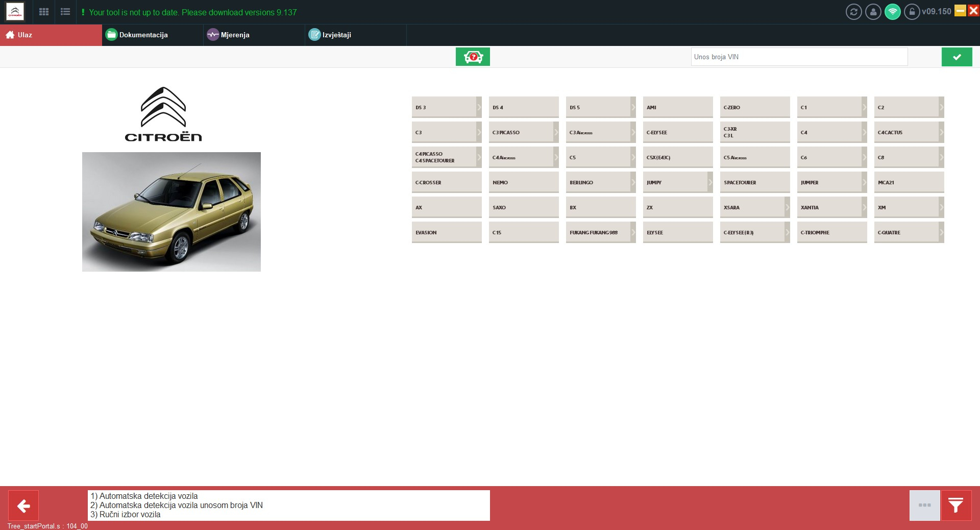Open the grid view icon
This screenshot has height=530, width=980.
[x=44, y=12]
